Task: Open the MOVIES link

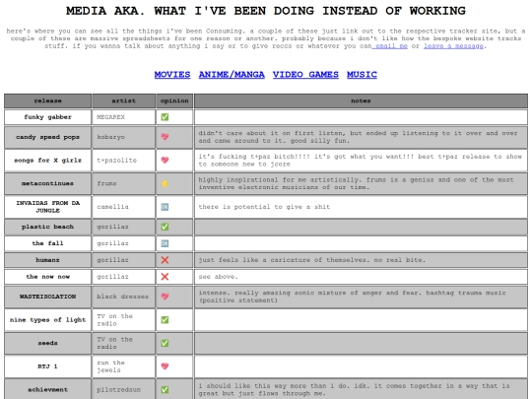Action: tap(172, 74)
